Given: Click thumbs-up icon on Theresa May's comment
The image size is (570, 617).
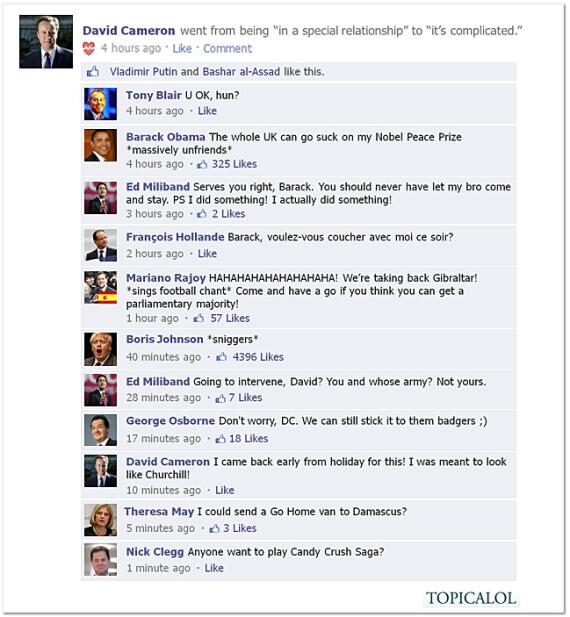Looking at the screenshot, I should [x=214, y=528].
